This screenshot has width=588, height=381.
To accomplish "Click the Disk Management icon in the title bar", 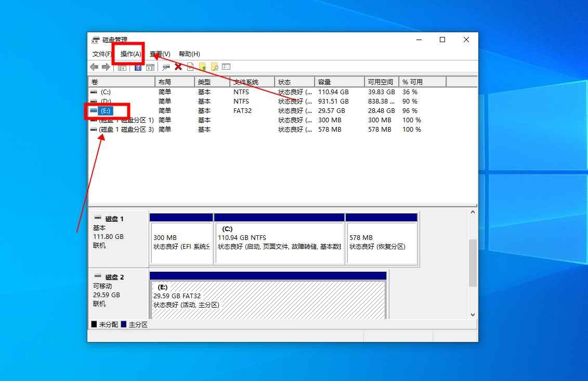I will click(x=95, y=39).
